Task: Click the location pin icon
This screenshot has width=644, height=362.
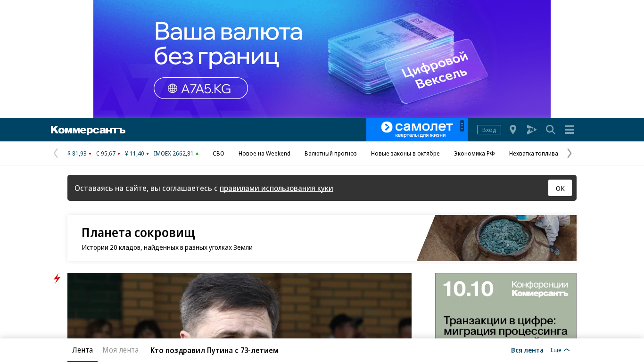Action: coord(513,130)
